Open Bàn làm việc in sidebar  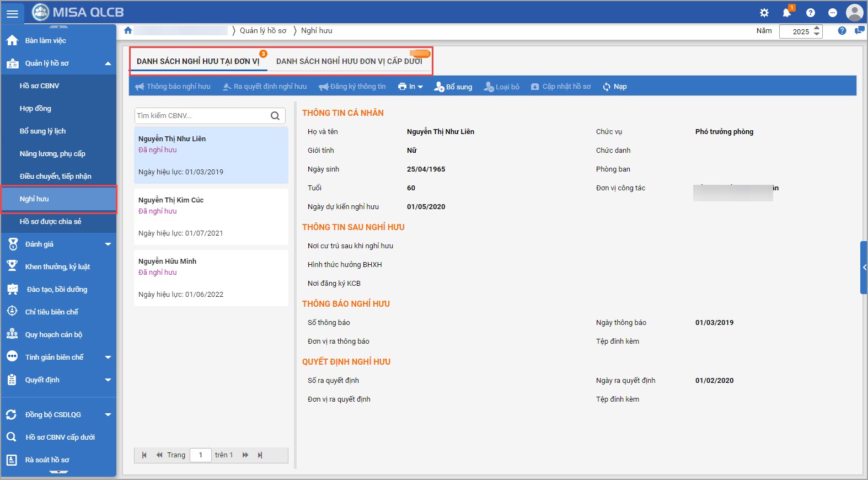click(x=58, y=40)
